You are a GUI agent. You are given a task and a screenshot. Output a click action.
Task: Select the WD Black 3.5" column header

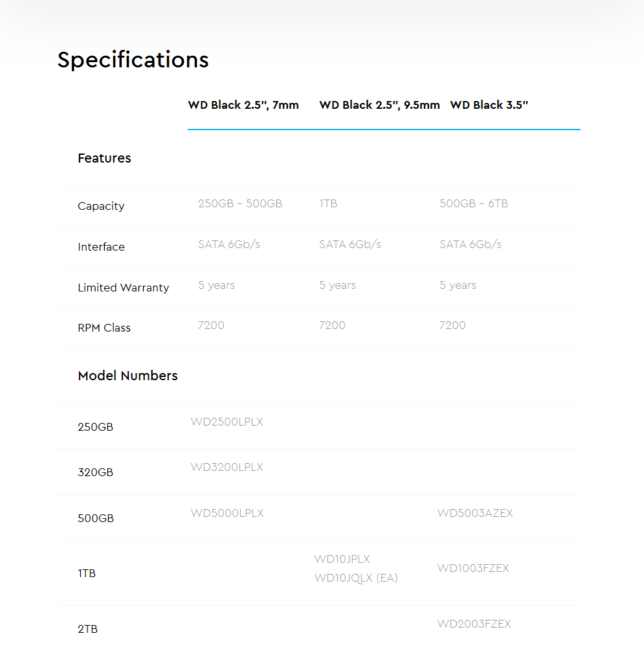click(x=489, y=105)
